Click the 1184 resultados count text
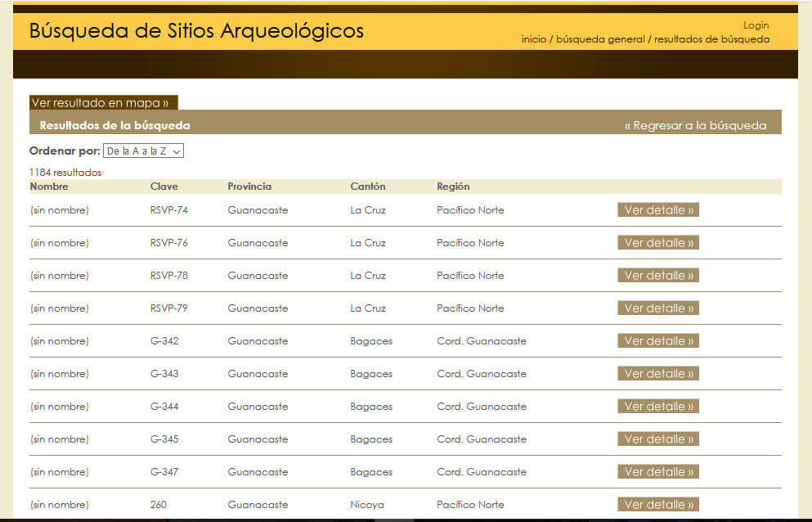 (x=65, y=173)
